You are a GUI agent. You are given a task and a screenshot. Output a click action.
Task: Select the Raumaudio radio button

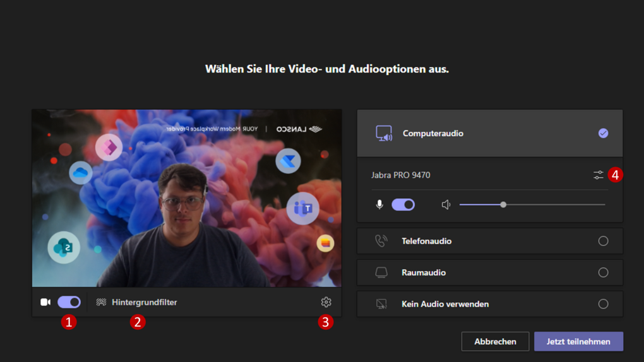click(603, 272)
